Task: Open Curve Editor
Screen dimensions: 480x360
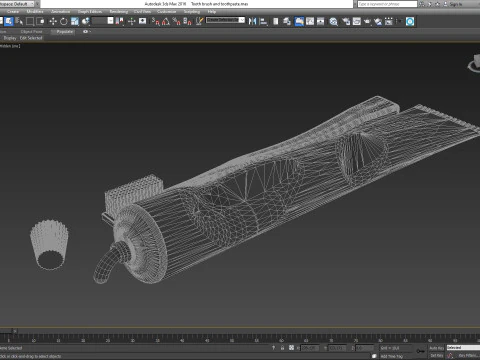Action: click(x=310, y=21)
